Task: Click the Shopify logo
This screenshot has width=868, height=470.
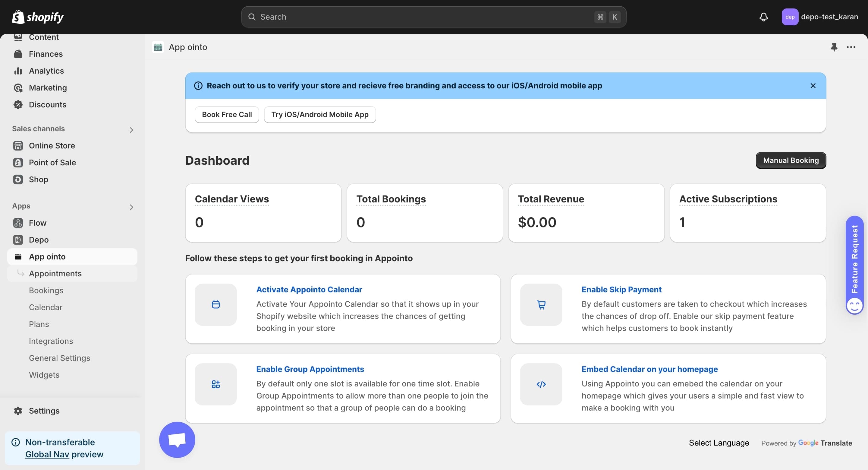Action: (x=38, y=17)
